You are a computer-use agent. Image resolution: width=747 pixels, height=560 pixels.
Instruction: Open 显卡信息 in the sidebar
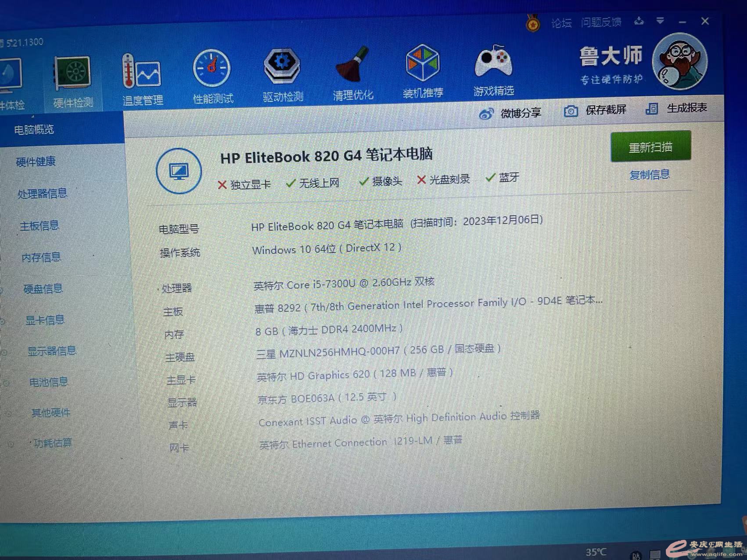pyautogui.click(x=45, y=320)
